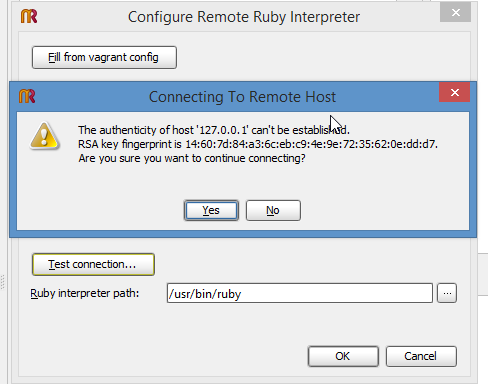Click the RubyMine icon in Configure window title
Viewport: 488px width, 384px height.
tap(29, 16)
